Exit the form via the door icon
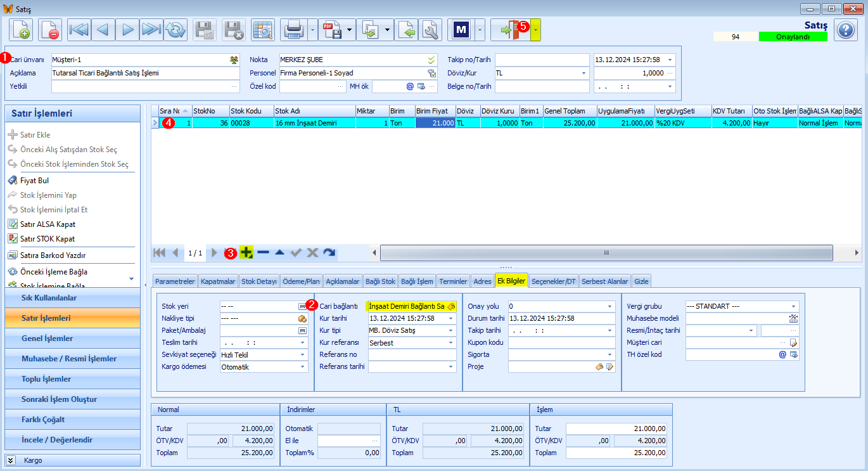Image resolution: width=868 pixels, height=471 pixels. tap(511, 30)
